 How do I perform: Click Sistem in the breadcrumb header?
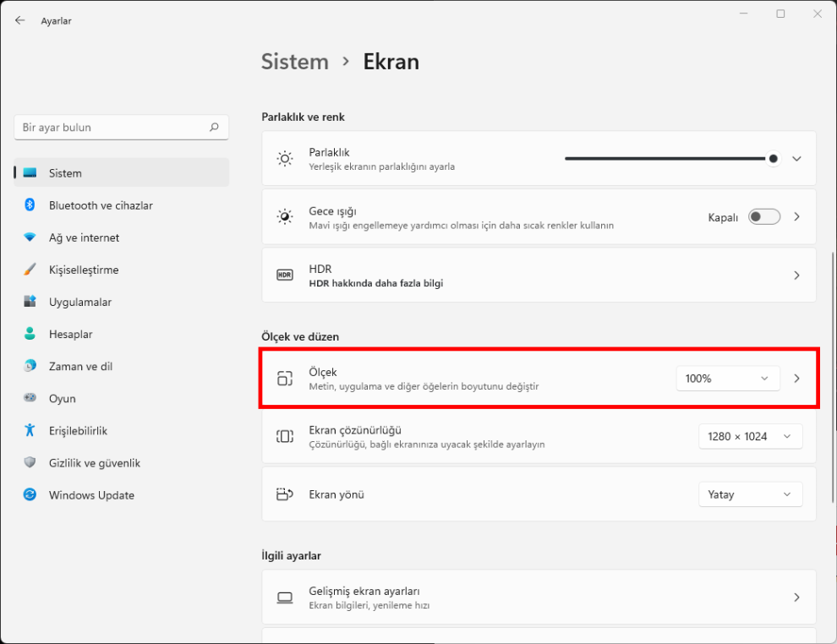point(294,62)
